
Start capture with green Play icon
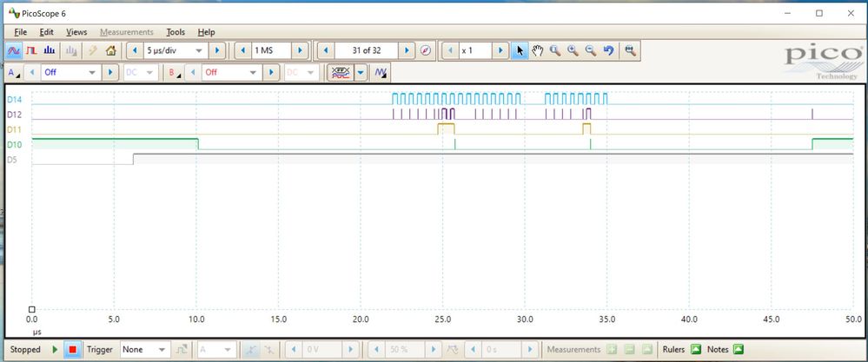pyautogui.click(x=55, y=349)
